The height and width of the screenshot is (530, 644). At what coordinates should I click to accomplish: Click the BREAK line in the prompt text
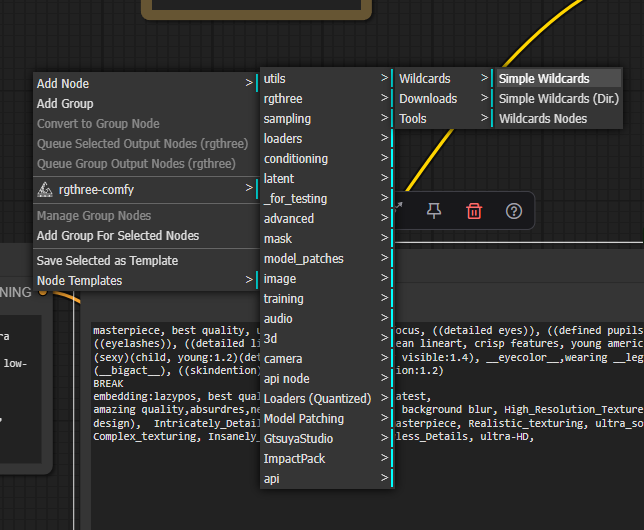108,383
